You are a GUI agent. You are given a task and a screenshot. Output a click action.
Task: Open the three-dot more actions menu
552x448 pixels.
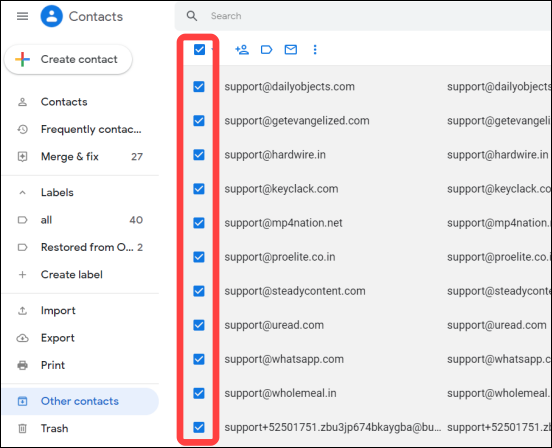(x=315, y=50)
